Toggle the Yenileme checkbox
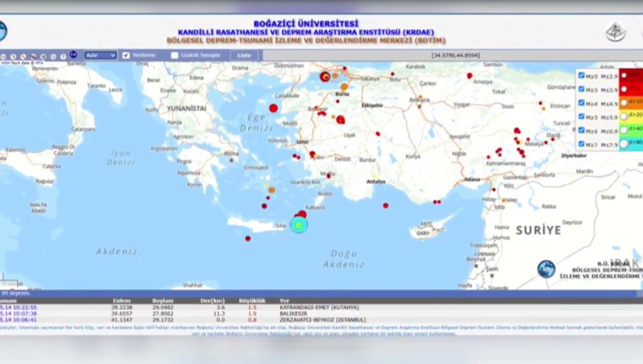 [126, 55]
